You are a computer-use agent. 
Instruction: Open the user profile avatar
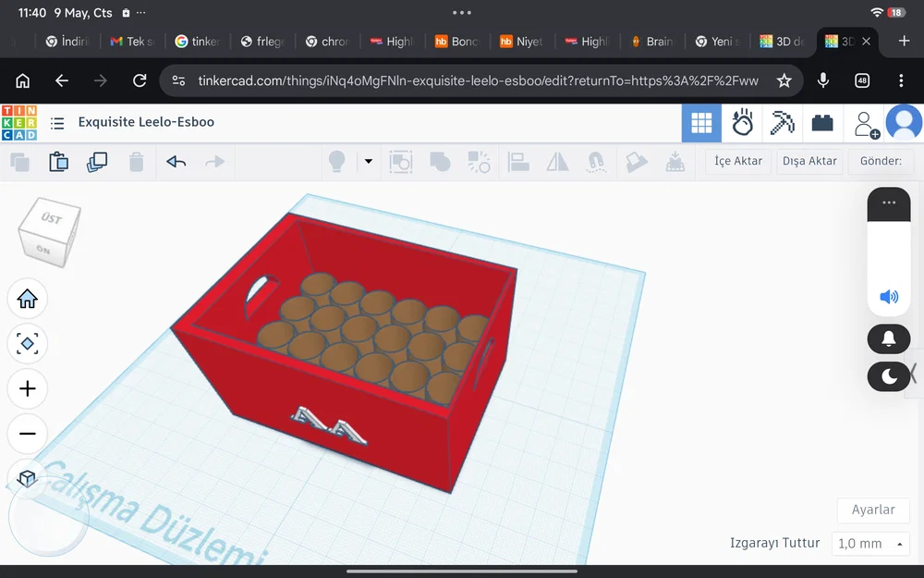click(x=904, y=123)
